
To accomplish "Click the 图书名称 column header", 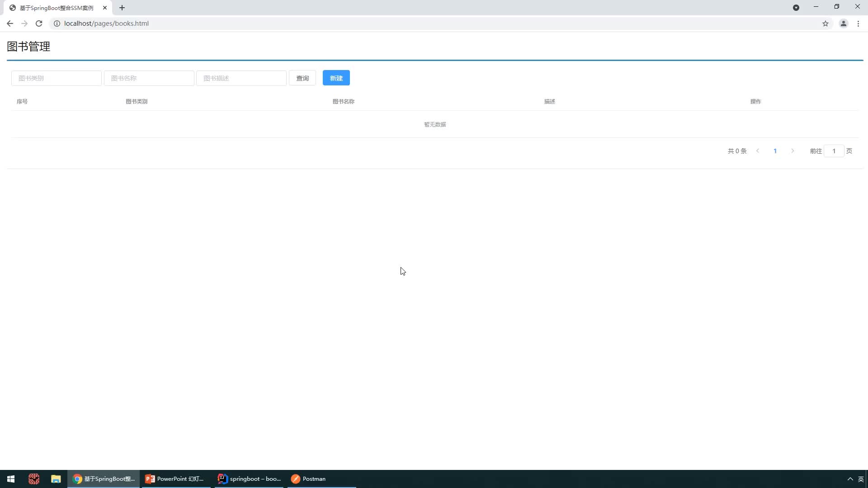I will point(344,102).
